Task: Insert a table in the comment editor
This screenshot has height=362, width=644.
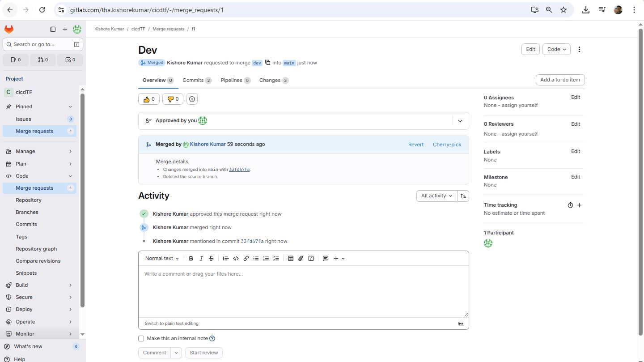Action: coord(291,259)
